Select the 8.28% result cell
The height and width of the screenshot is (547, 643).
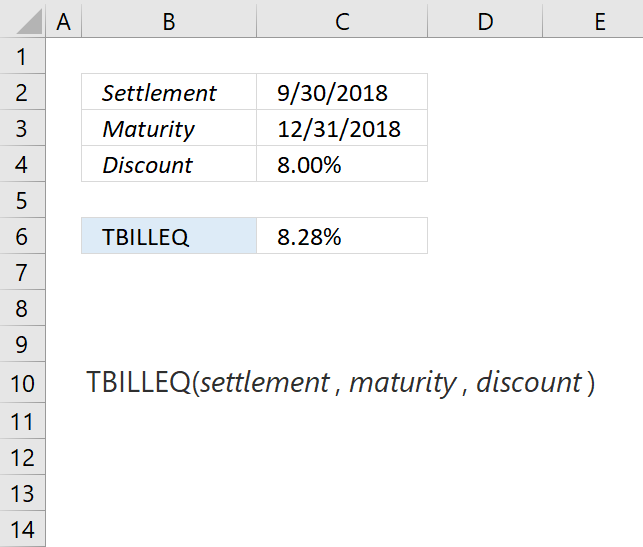pyautogui.click(x=342, y=236)
